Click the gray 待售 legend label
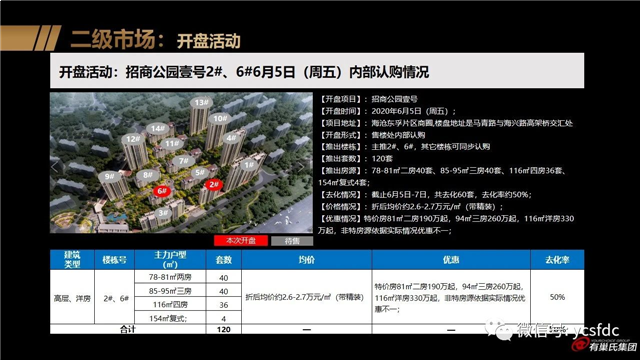Image resolution: width=640 pixels, height=360 pixels. tap(292, 241)
